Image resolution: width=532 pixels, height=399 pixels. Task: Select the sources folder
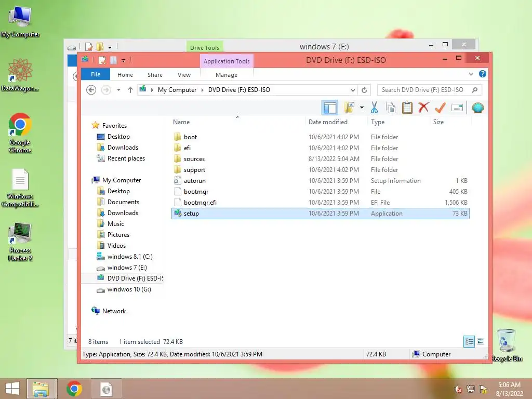coord(321,159)
